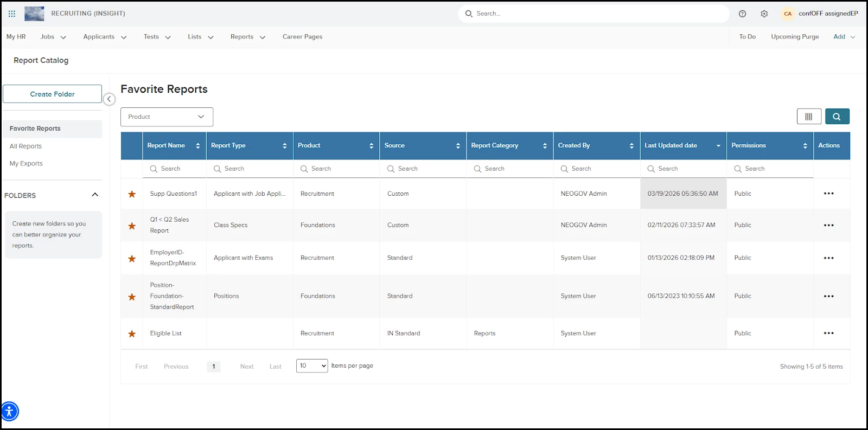The height and width of the screenshot is (430, 868).
Task: Click the CA user avatar
Action: click(x=788, y=14)
